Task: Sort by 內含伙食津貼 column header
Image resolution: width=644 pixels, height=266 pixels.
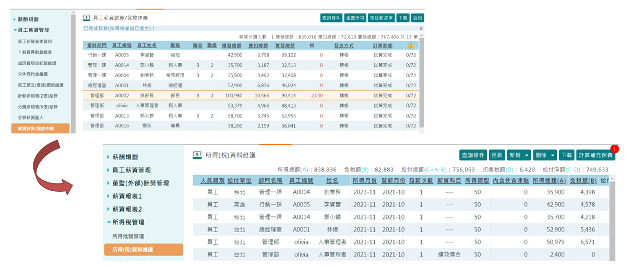Action: [510, 180]
